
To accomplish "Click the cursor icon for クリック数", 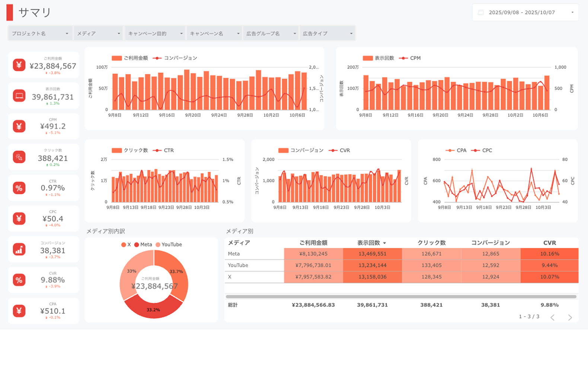I will [19, 157].
